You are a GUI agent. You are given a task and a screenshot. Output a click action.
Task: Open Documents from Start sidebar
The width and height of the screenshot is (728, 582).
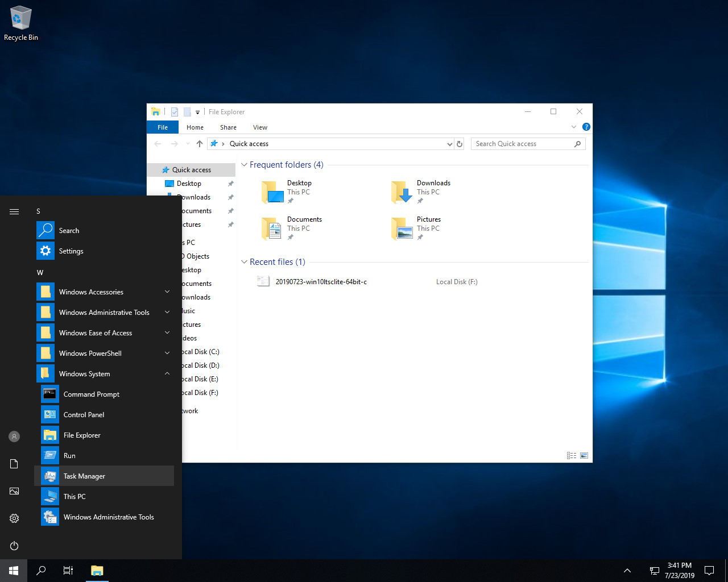(14, 464)
